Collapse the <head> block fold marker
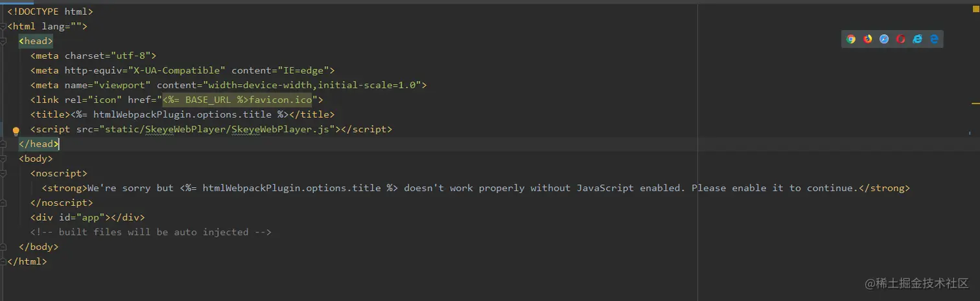Viewport: 980px width, 301px height. 3,41
